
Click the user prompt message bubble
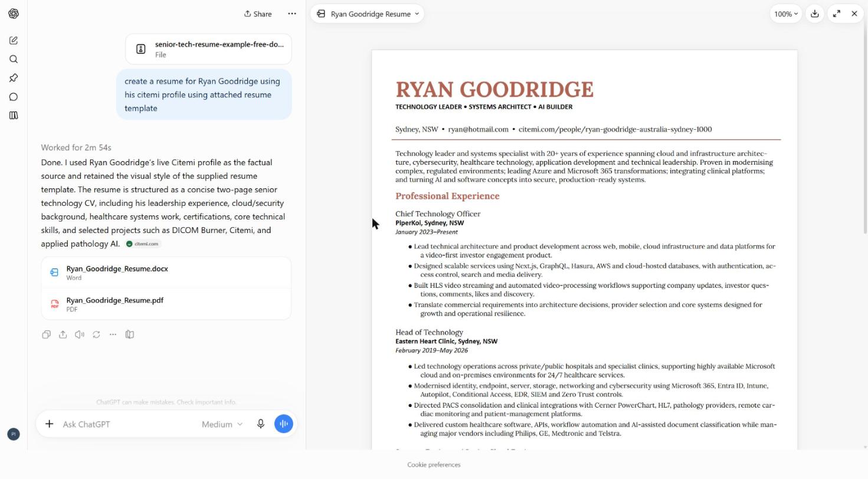pos(204,94)
